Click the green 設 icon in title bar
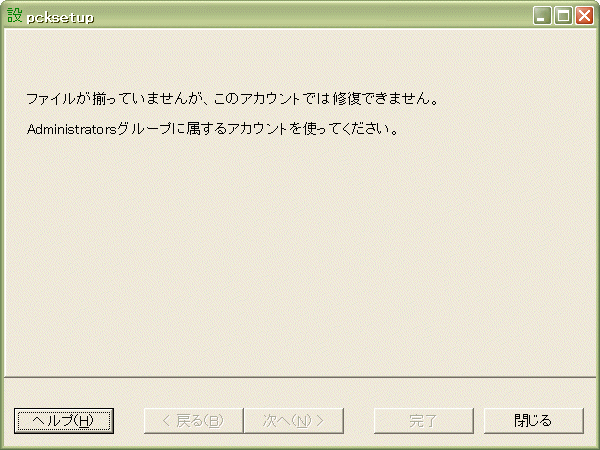600x450 pixels. coord(15,16)
